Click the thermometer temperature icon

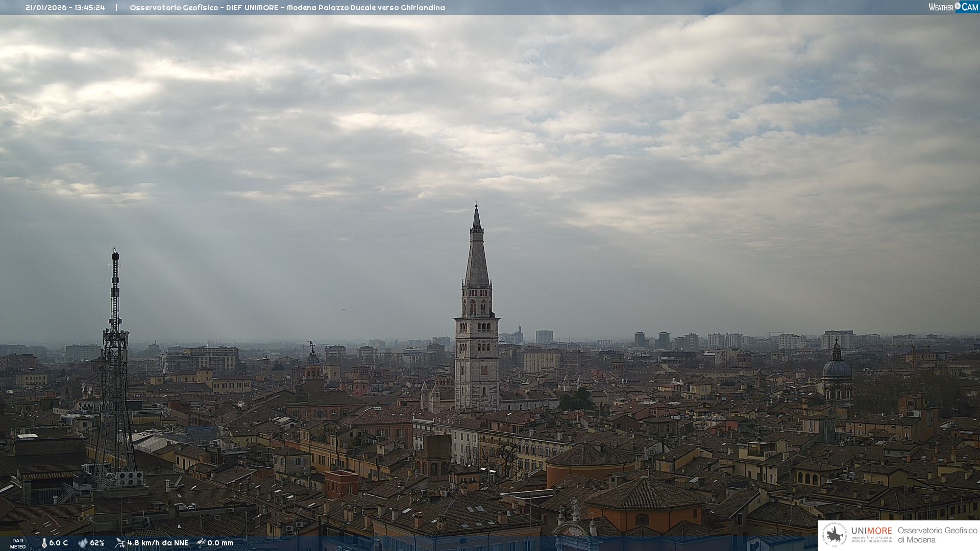click(44, 543)
